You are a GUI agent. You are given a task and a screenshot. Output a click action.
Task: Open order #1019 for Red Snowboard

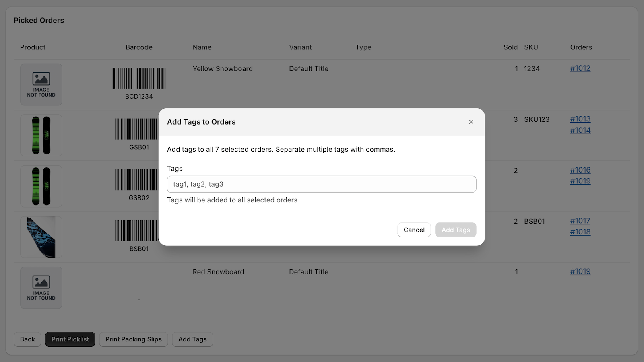(580, 271)
